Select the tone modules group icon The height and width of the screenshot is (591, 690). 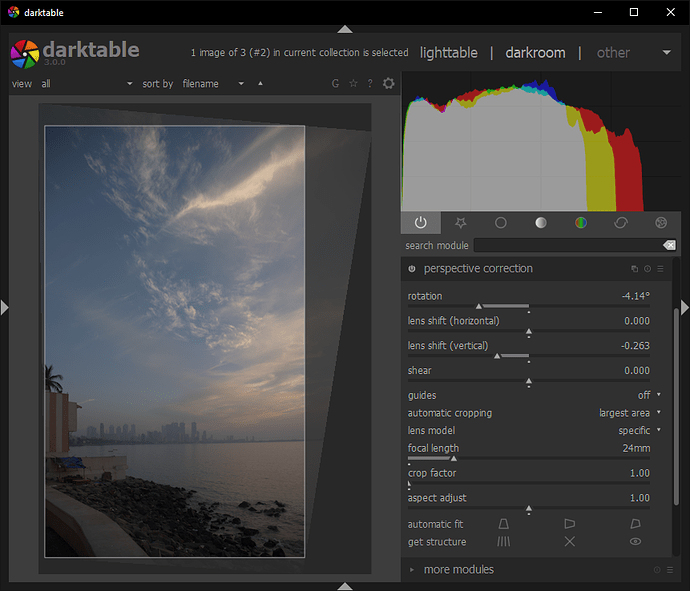pos(540,222)
